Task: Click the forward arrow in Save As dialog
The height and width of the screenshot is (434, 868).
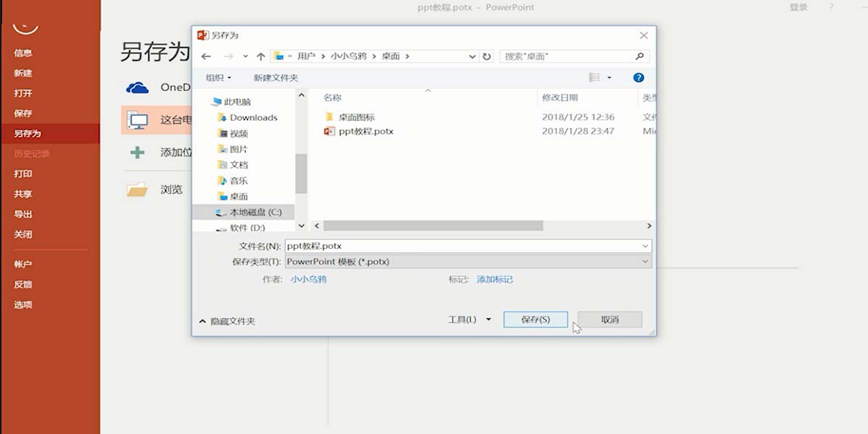Action: click(x=227, y=56)
